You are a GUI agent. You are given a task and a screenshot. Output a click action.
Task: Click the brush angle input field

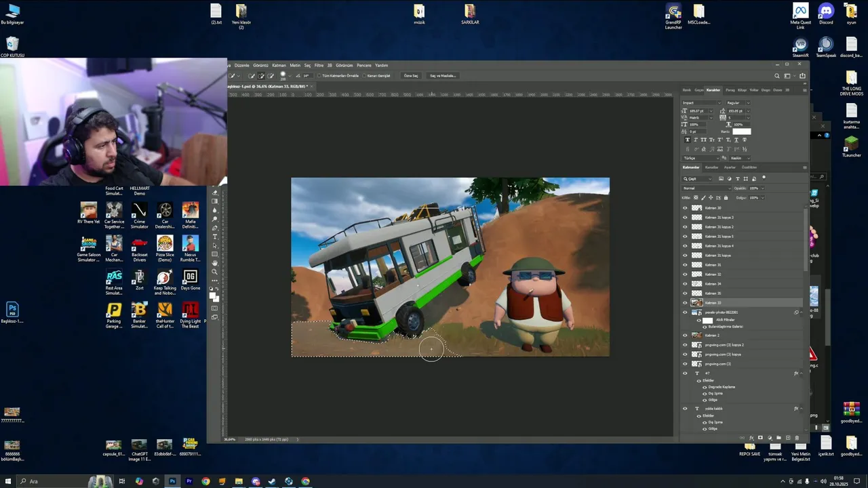pos(308,76)
